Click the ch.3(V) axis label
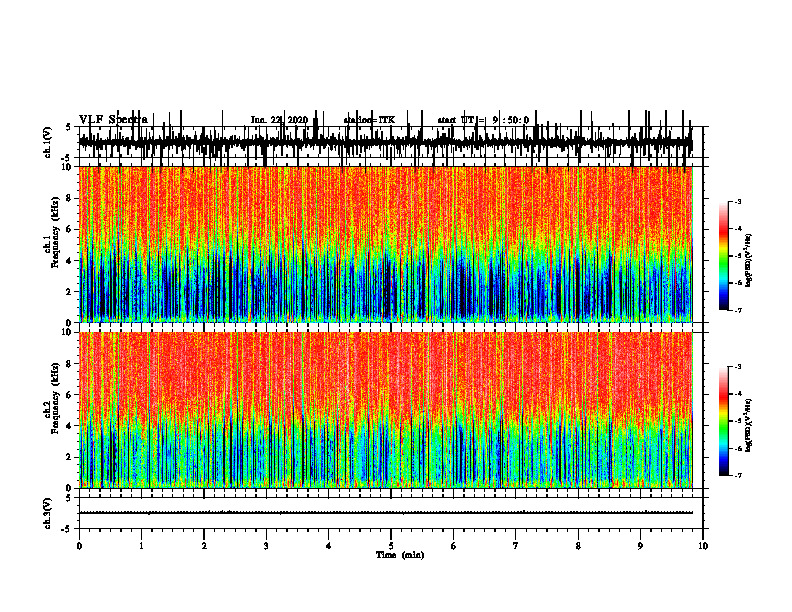792x612 pixels. click(47, 513)
